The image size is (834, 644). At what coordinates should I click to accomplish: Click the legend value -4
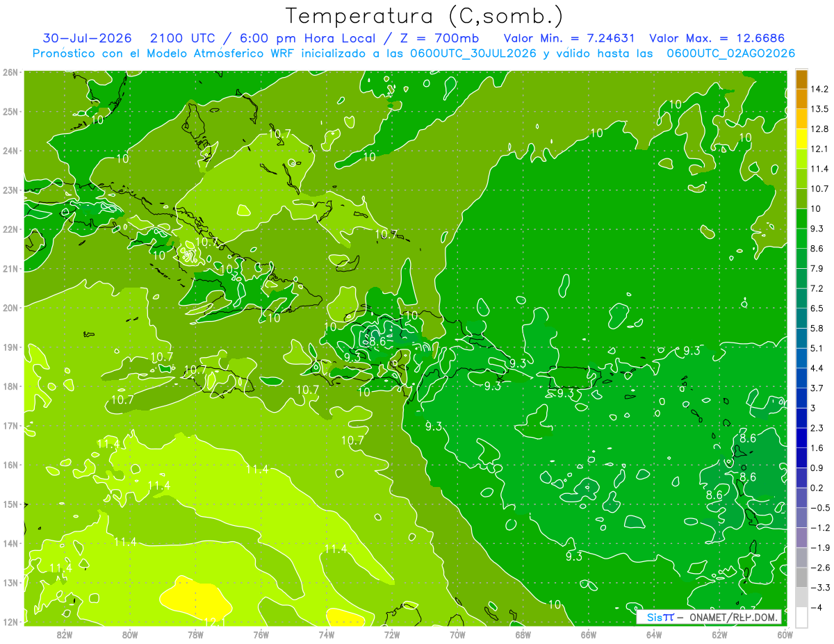click(816, 608)
